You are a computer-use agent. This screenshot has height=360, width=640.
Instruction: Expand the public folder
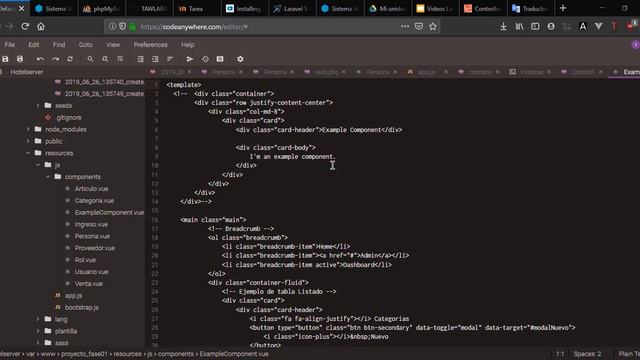28,141
